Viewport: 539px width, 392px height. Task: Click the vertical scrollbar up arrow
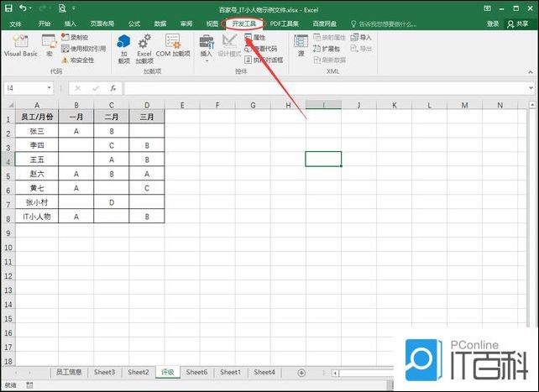coord(532,104)
